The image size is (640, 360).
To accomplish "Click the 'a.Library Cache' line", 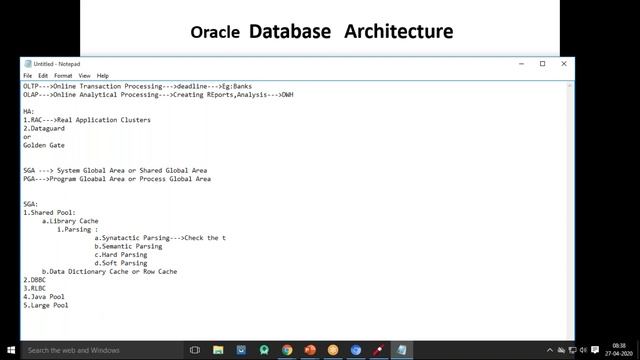I will (70, 221).
